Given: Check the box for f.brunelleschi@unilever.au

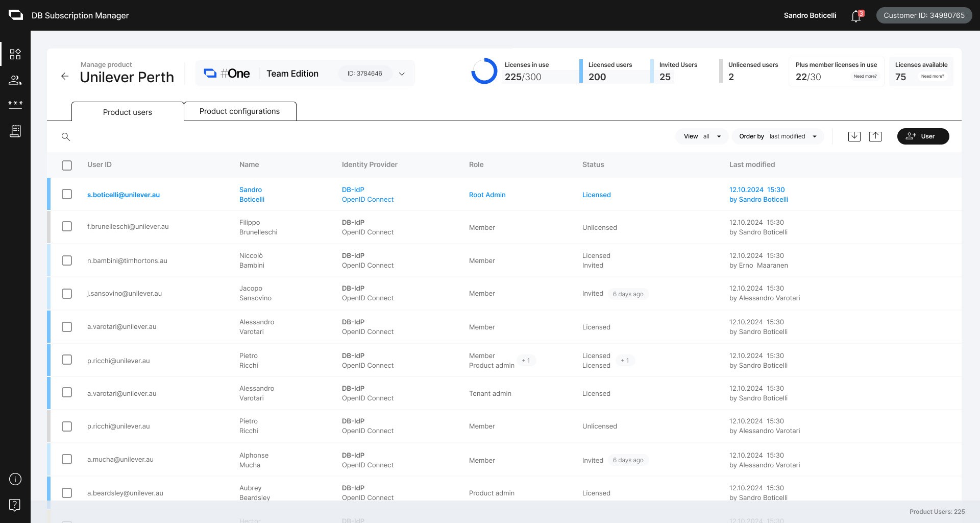Looking at the screenshot, I should 67,226.
